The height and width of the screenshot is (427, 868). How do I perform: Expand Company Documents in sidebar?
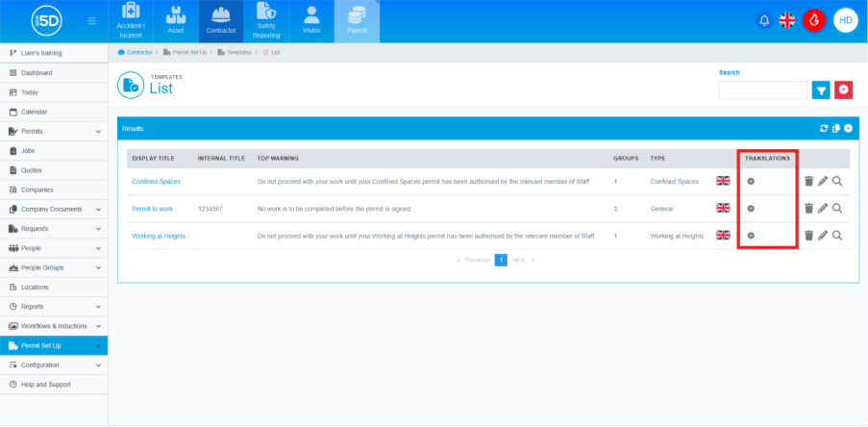pyautogui.click(x=98, y=209)
